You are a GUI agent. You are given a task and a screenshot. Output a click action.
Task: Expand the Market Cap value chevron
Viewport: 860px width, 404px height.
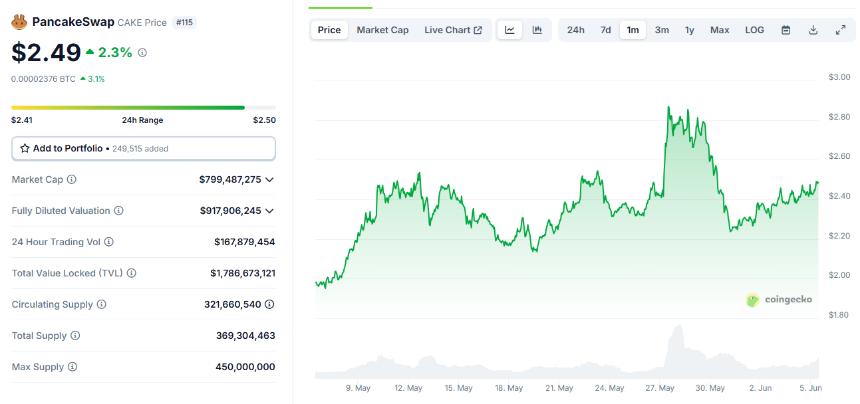tap(270, 179)
